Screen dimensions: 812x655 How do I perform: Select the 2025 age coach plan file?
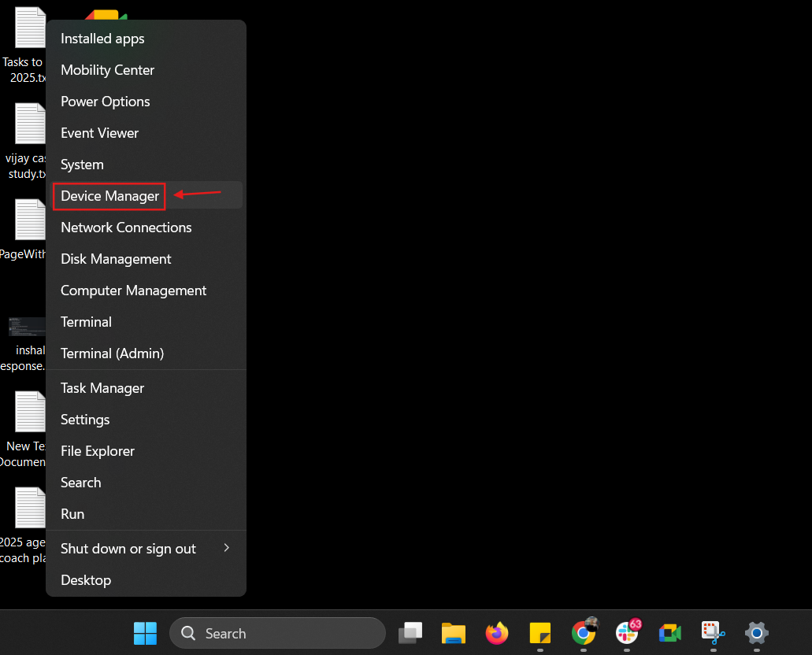click(x=24, y=525)
